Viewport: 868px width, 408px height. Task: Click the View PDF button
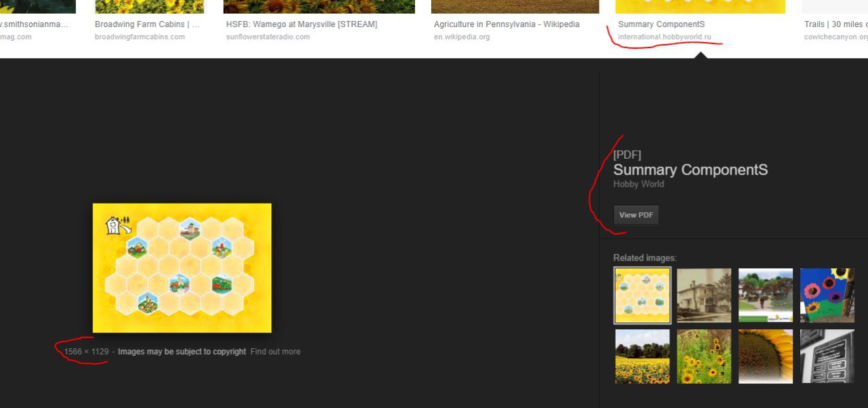click(x=636, y=215)
